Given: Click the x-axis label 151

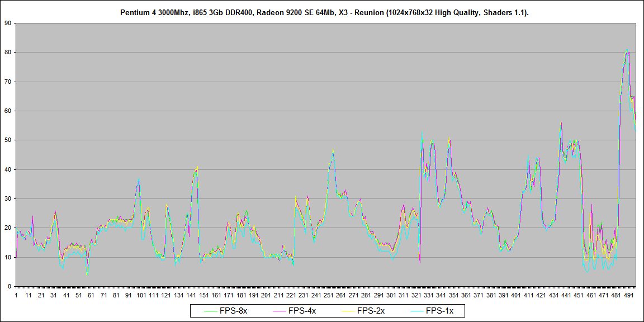Looking at the screenshot, I should pos(203,295).
